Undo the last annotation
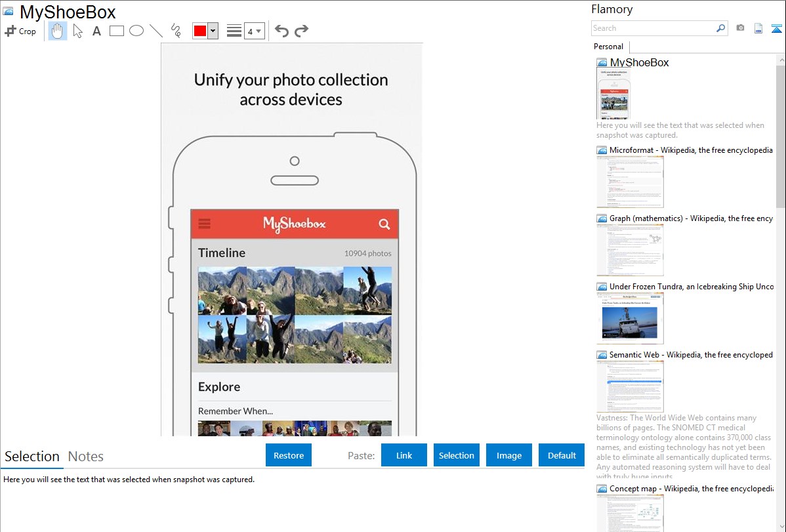 pos(281,31)
